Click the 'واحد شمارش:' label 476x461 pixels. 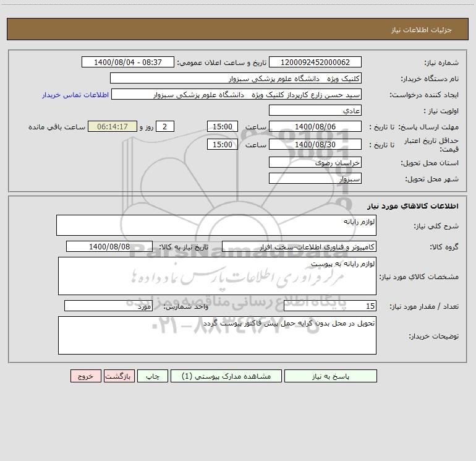coord(186,307)
